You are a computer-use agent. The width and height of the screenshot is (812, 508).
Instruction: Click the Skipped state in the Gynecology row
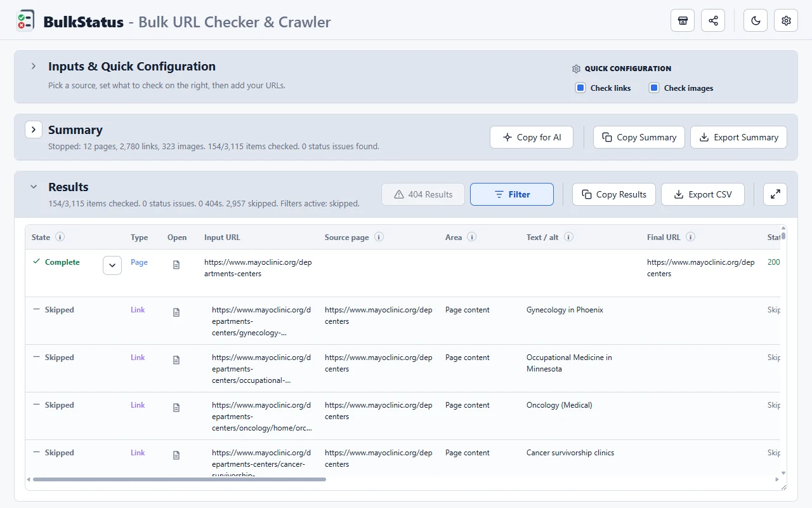coord(60,310)
